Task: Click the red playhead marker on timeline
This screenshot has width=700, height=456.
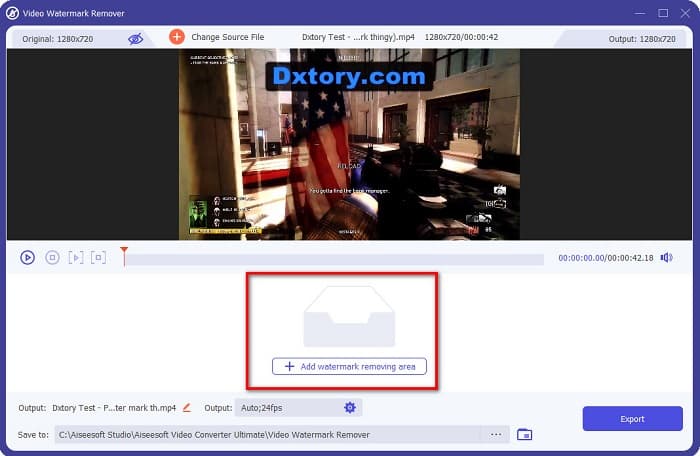Action: click(x=123, y=251)
